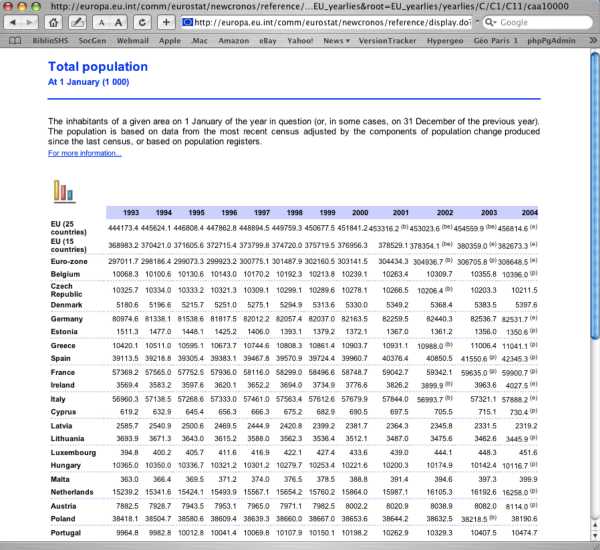This screenshot has width=600, height=550.
Task: Open the eBay bookmark
Action: [x=267, y=41]
